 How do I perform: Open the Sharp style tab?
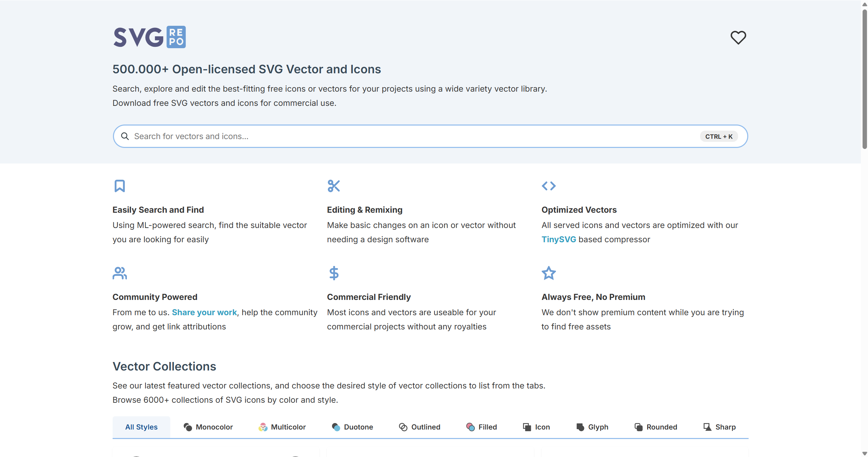[x=719, y=427]
